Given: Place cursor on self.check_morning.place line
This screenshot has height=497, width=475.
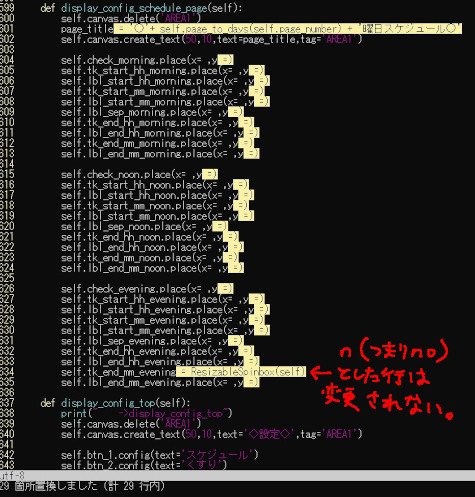Looking at the screenshot, I should 147,60.
